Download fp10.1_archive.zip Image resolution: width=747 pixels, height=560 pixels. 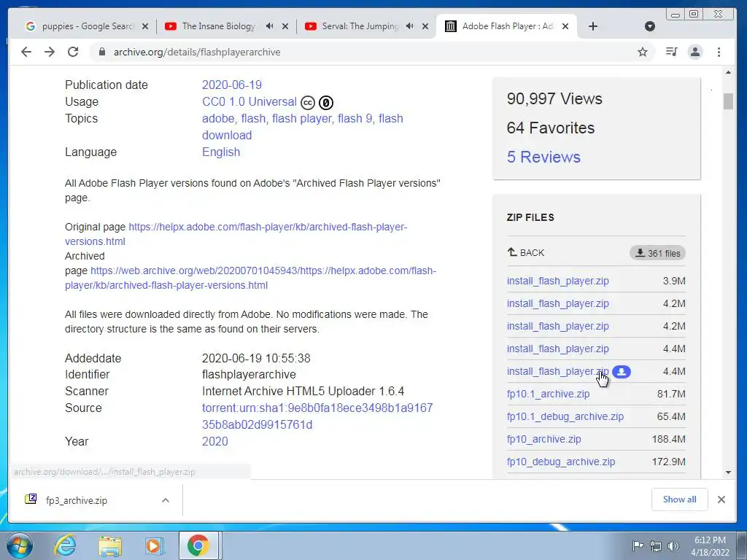click(549, 394)
